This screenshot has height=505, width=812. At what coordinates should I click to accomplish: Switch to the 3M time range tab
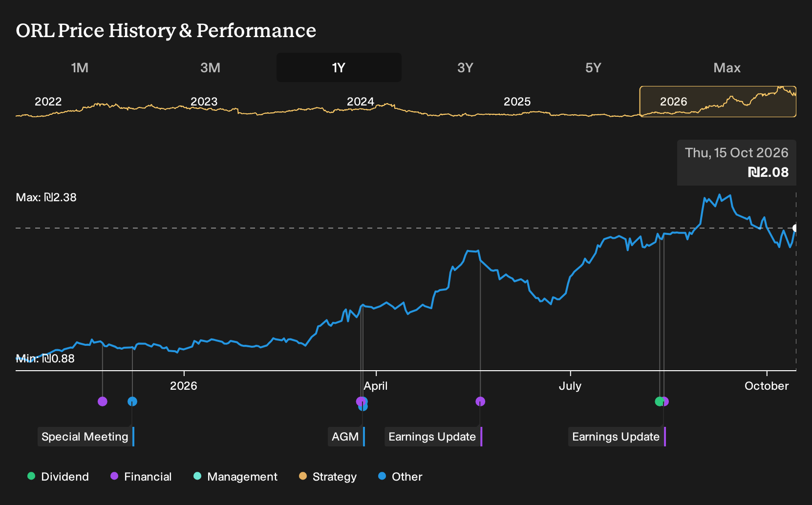point(210,67)
